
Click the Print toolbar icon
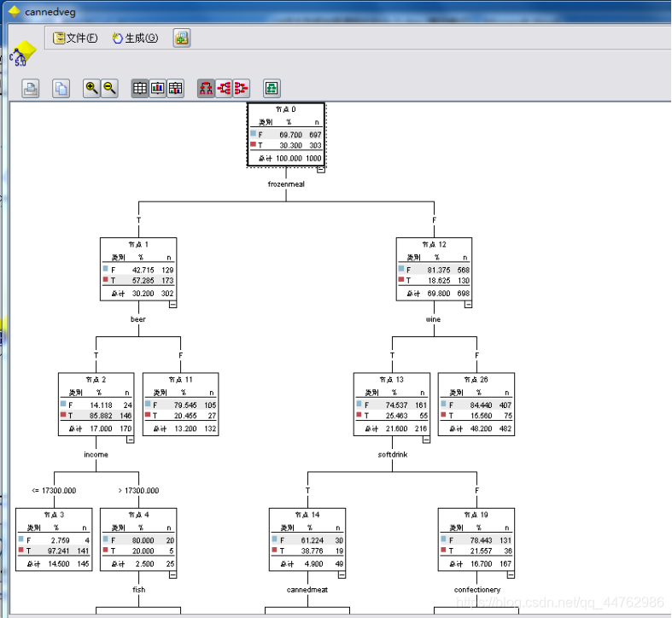(x=31, y=89)
